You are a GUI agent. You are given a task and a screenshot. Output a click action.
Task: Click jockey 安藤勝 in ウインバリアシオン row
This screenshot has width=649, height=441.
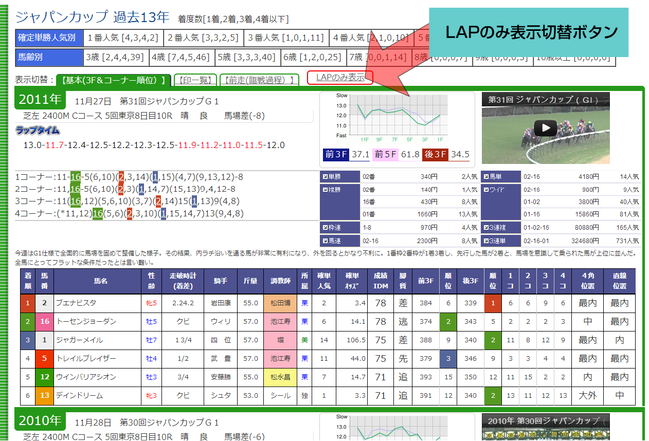pyautogui.click(x=221, y=377)
